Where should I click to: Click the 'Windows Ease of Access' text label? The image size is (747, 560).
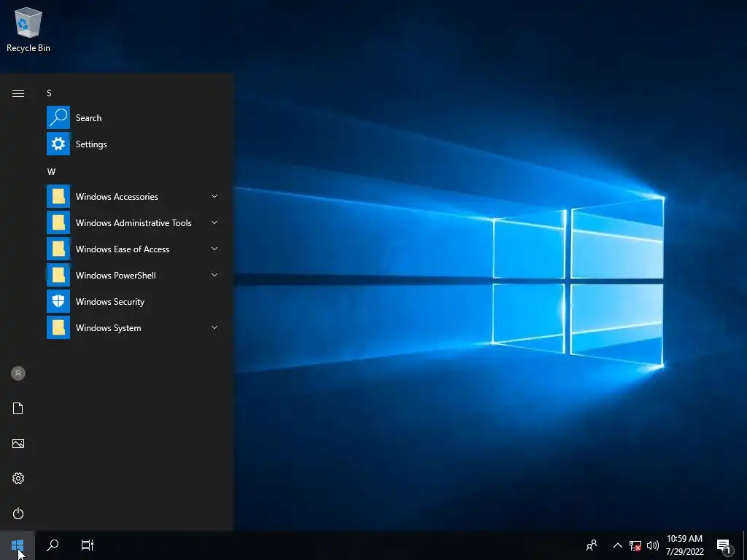(123, 249)
